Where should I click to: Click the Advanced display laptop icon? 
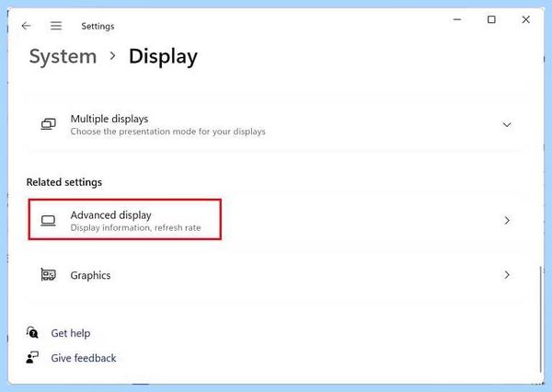click(48, 221)
